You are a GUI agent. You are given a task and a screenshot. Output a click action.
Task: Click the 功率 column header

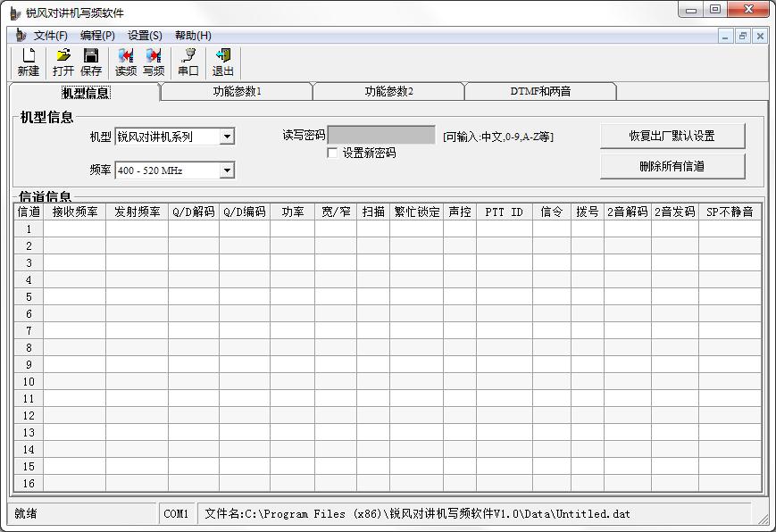pyautogui.click(x=293, y=212)
